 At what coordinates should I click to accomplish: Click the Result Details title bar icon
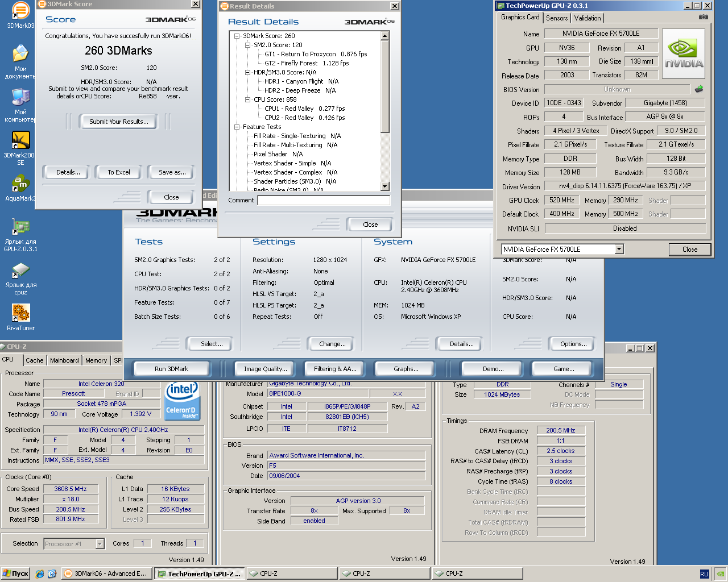(224, 6)
